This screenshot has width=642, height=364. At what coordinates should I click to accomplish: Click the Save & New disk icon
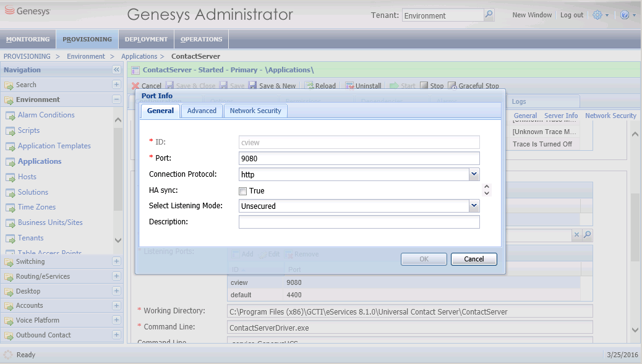(x=252, y=85)
